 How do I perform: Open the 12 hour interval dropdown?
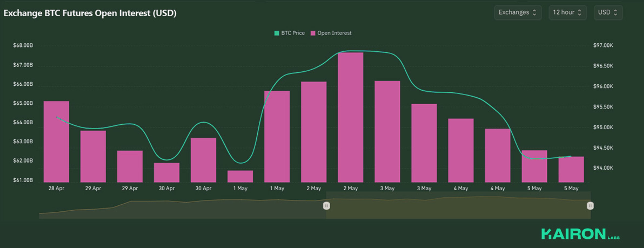[567, 13]
